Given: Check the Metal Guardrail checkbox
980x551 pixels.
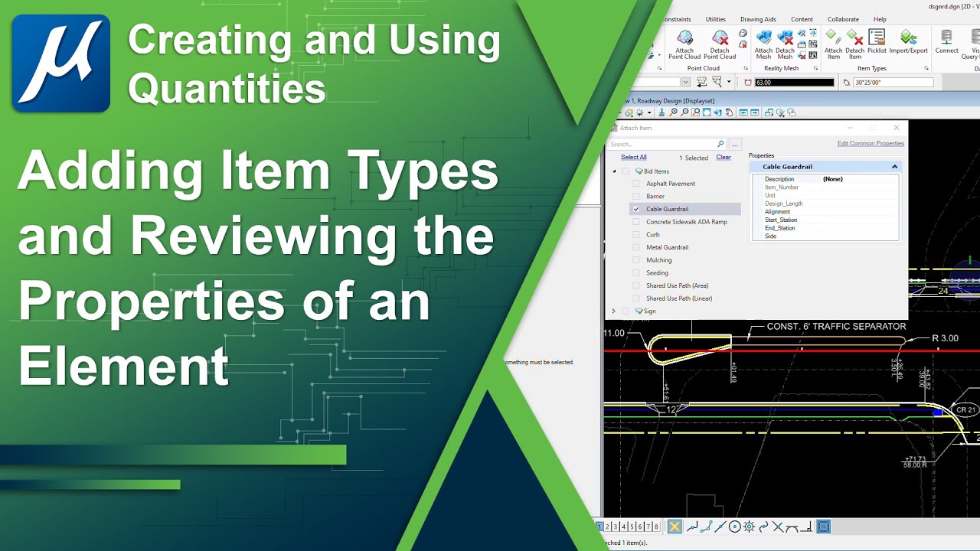Looking at the screenshot, I should [636, 247].
